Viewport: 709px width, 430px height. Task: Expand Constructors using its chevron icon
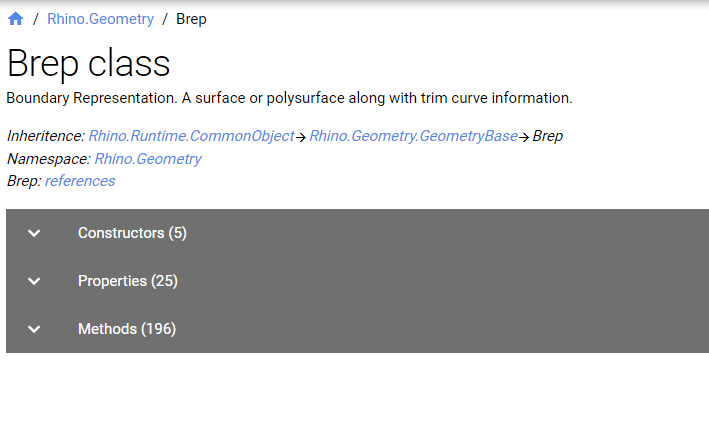(34, 233)
